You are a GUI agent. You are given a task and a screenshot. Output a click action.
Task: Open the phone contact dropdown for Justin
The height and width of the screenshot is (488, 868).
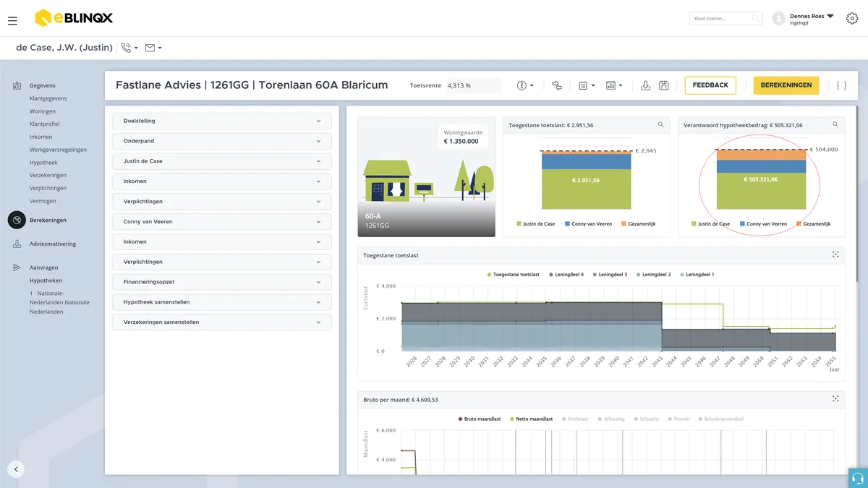pos(129,48)
